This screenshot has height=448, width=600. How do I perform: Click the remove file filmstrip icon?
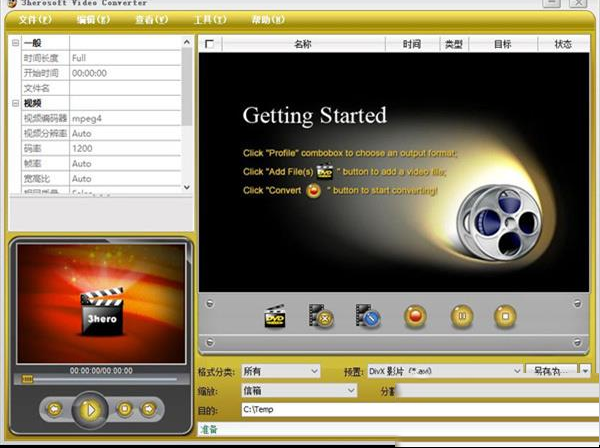coord(321,318)
